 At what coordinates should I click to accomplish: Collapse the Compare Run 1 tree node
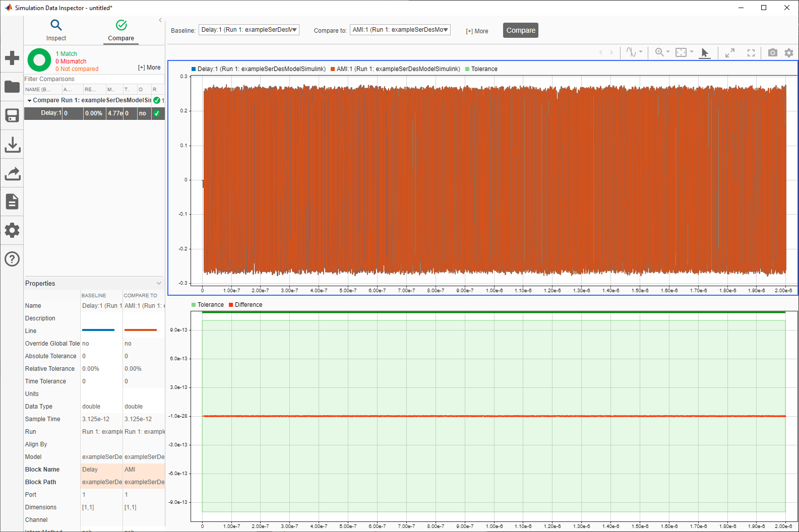click(x=29, y=100)
